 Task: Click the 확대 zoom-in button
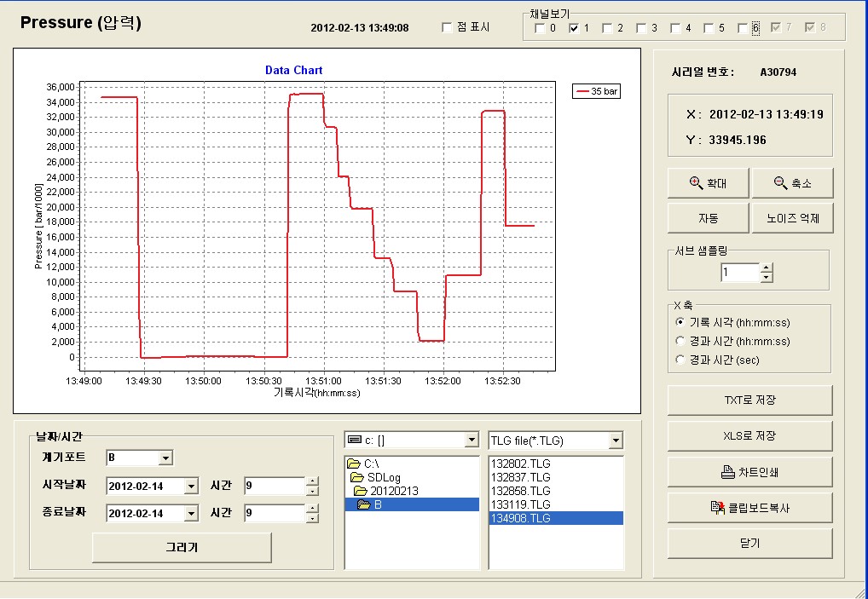click(x=708, y=183)
